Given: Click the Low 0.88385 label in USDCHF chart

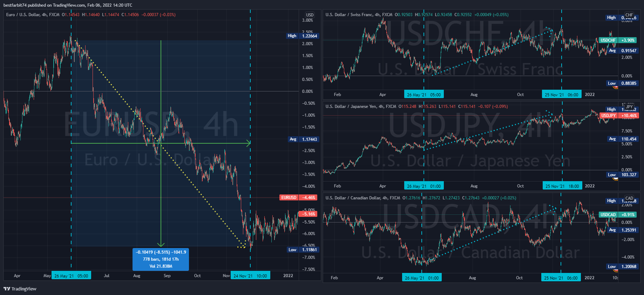Looking at the screenshot, I should pyautogui.click(x=622, y=83).
